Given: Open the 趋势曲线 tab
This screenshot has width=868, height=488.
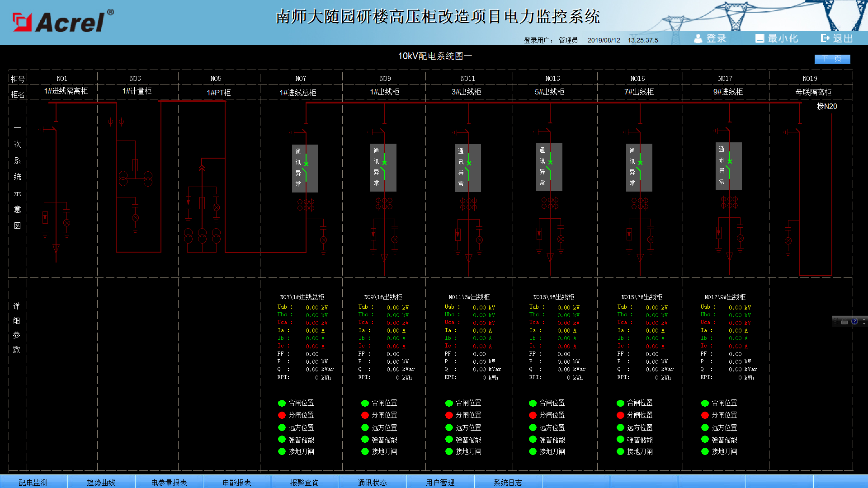Looking at the screenshot, I should pyautogui.click(x=101, y=482).
